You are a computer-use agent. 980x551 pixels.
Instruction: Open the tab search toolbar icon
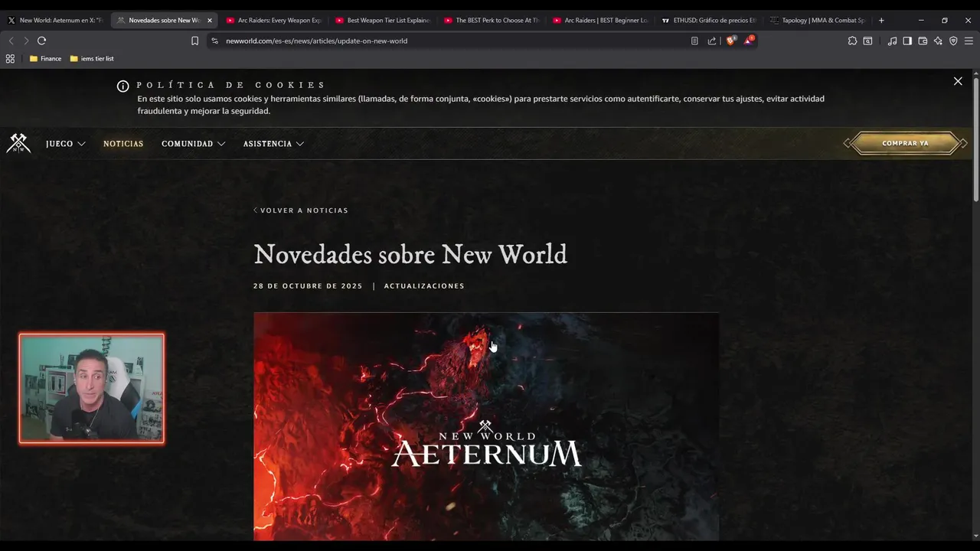click(x=867, y=41)
